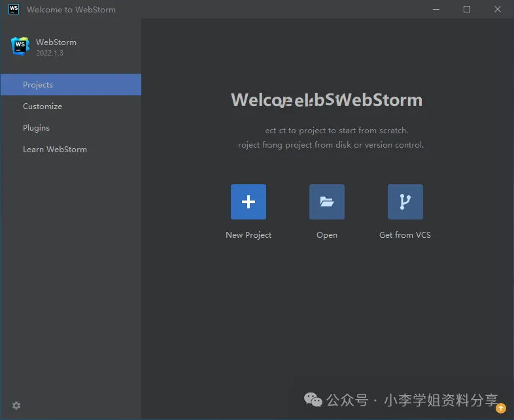
Task: Close the Welcome to WebStorm window
Action: (x=497, y=9)
